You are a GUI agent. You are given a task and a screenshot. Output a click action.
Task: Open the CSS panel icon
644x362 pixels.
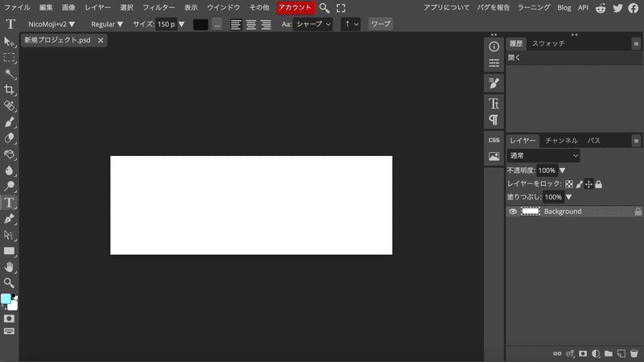pyautogui.click(x=494, y=140)
